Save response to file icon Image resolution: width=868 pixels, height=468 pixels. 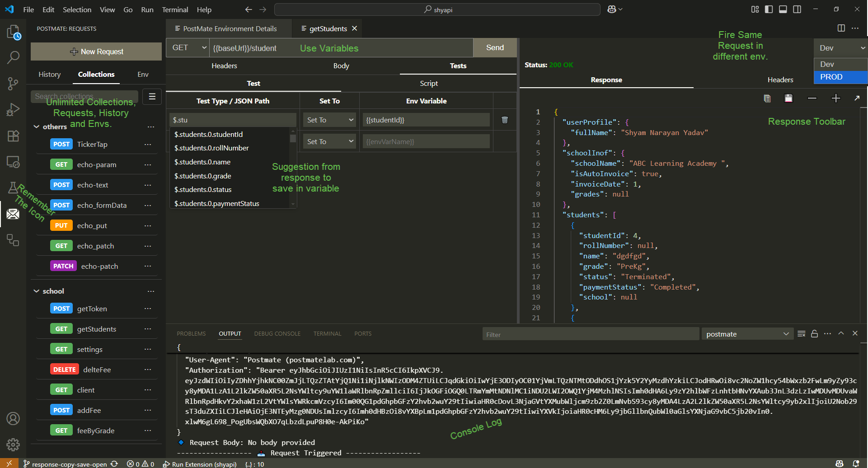coord(788,98)
